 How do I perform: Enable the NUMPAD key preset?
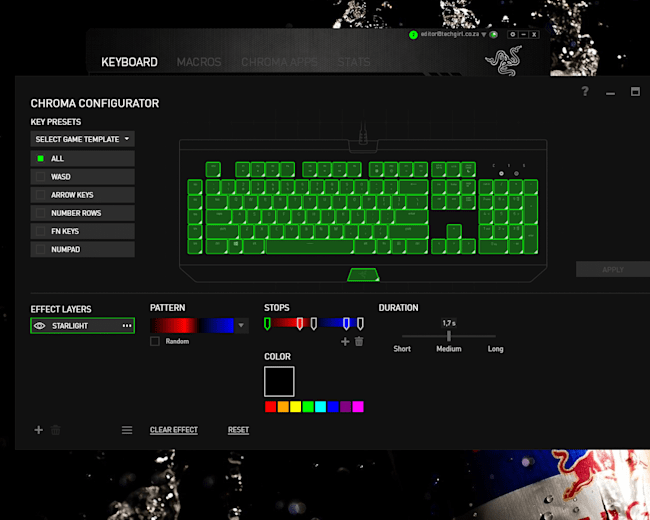pyautogui.click(x=41, y=249)
